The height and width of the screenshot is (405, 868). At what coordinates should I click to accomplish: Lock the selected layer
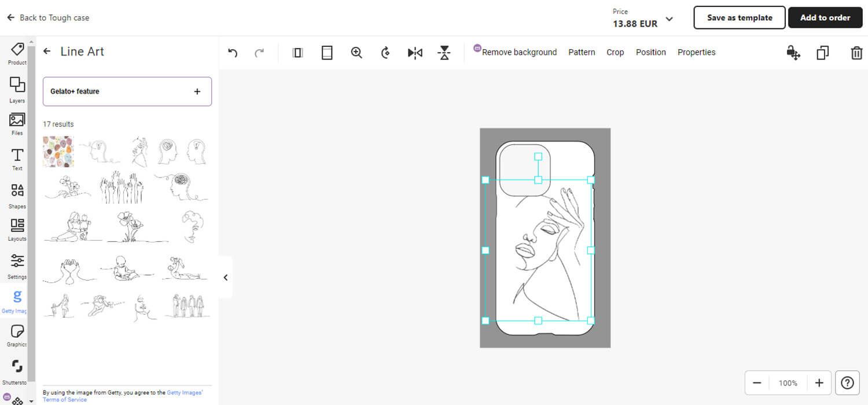(x=793, y=53)
